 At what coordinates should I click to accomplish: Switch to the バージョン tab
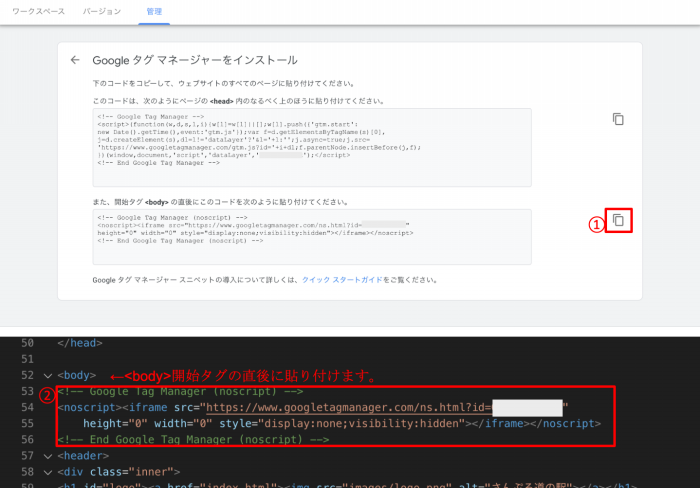point(102,12)
